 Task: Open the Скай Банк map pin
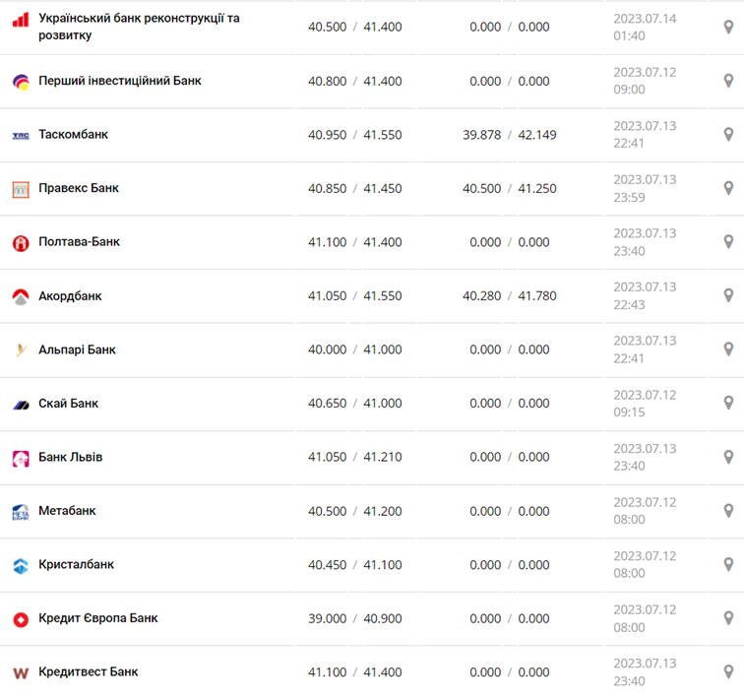click(x=728, y=403)
